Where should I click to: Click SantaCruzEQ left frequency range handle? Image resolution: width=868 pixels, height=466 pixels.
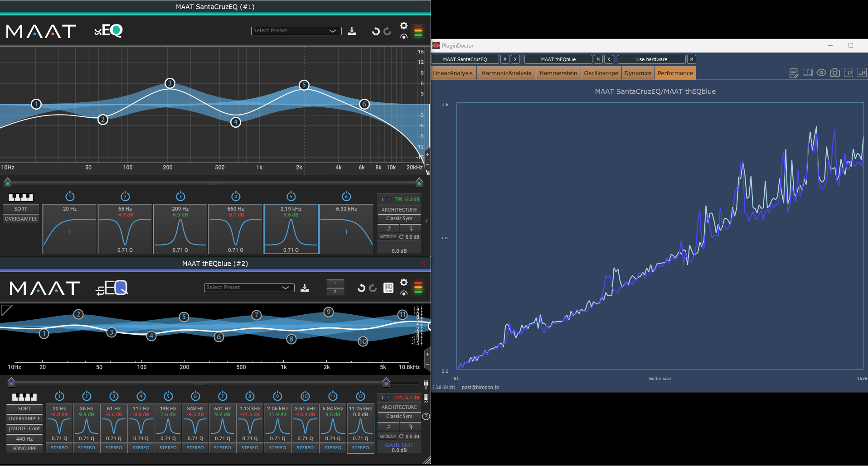(8, 183)
